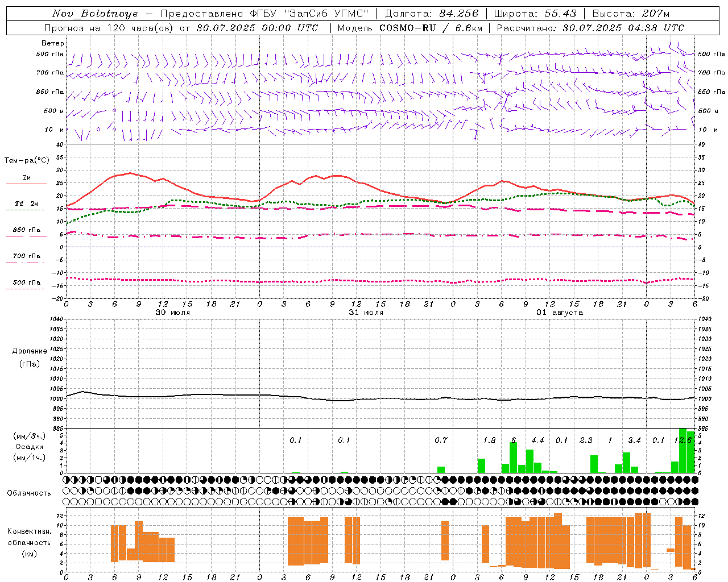The height and width of the screenshot is (582, 728).
Task: Click 1020 on the right pressure axis
Action: click(x=705, y=359)
